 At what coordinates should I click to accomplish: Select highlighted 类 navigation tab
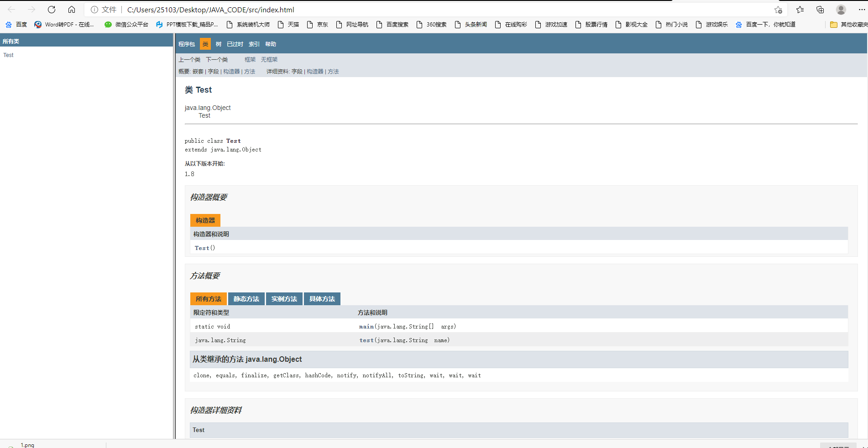click(205, 44)
